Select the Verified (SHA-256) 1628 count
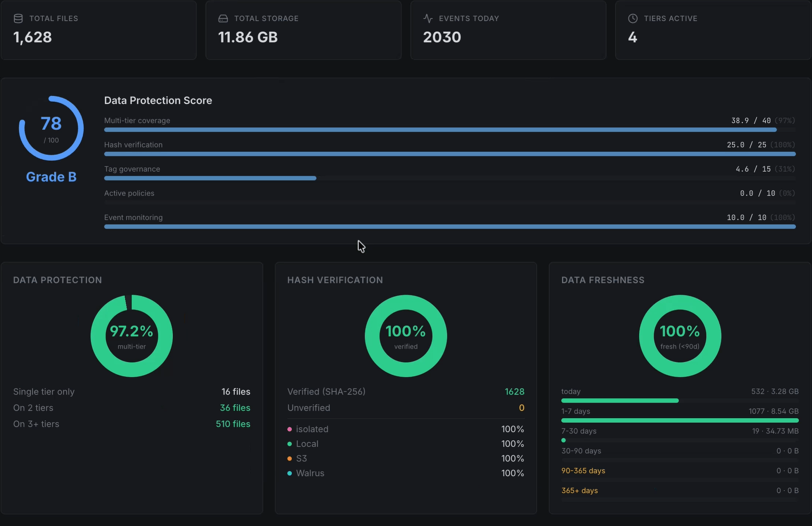The width and height of the screenshot is (812, 526). pos(515,392)
